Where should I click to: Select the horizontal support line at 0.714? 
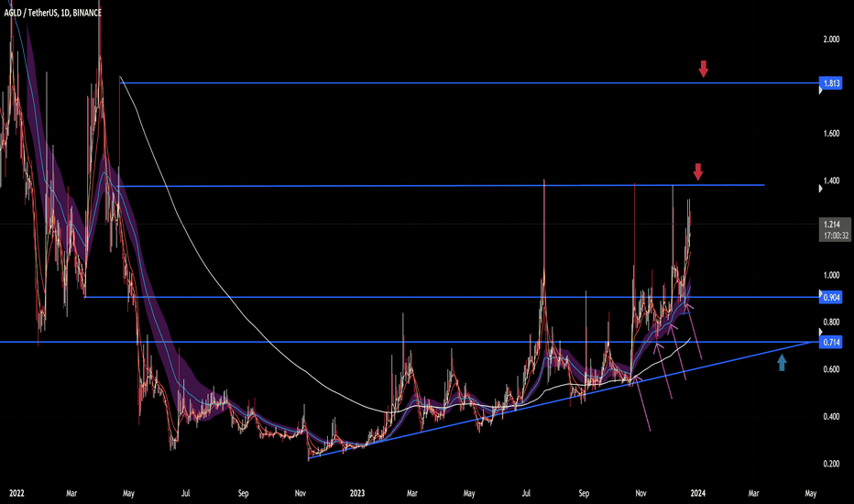click(410, 342)
